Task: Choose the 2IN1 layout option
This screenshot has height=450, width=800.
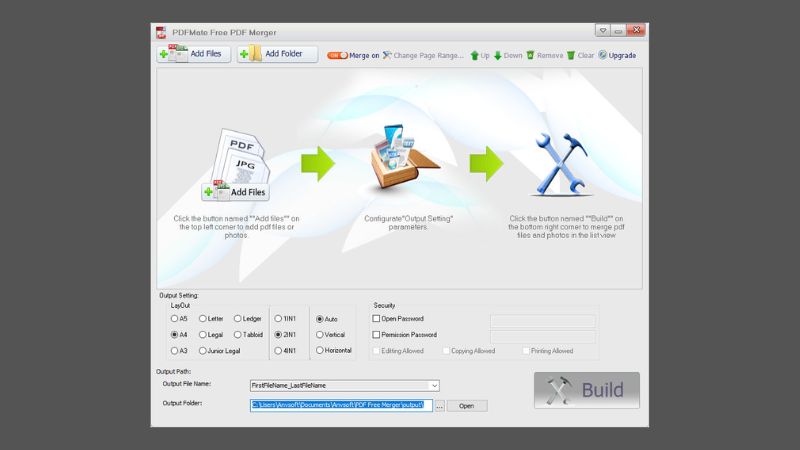Action: (x=278, y=335)
